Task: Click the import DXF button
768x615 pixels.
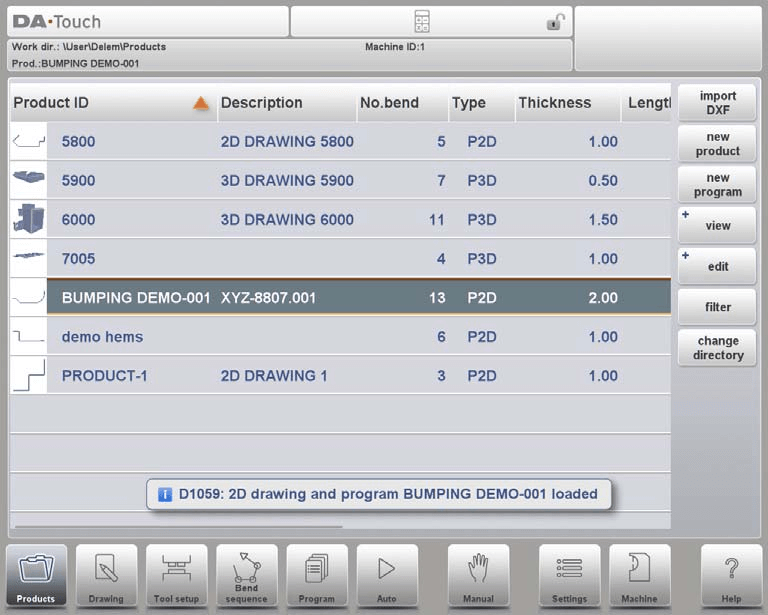Action: (717, 103)
